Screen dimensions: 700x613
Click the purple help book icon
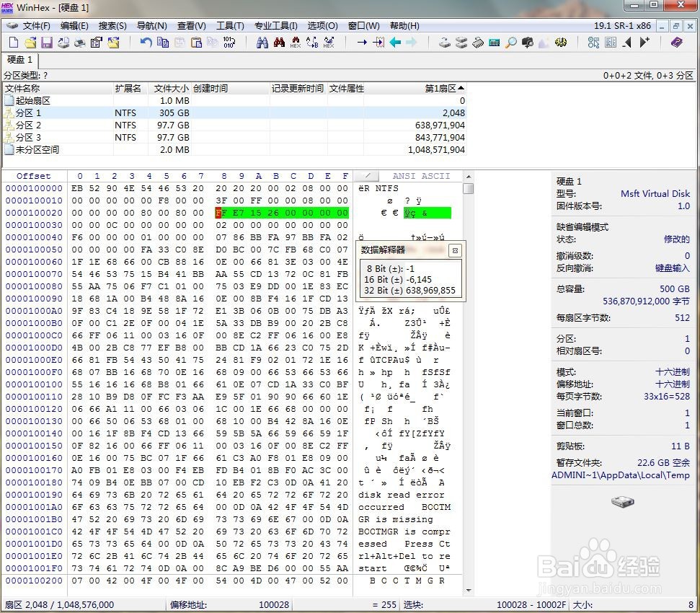pos(676,43)
